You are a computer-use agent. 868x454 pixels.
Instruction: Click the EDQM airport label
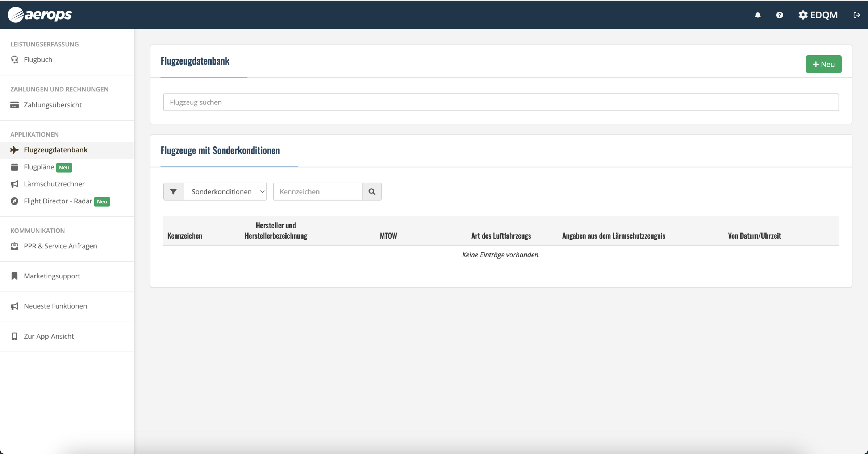tap(824, 15)
